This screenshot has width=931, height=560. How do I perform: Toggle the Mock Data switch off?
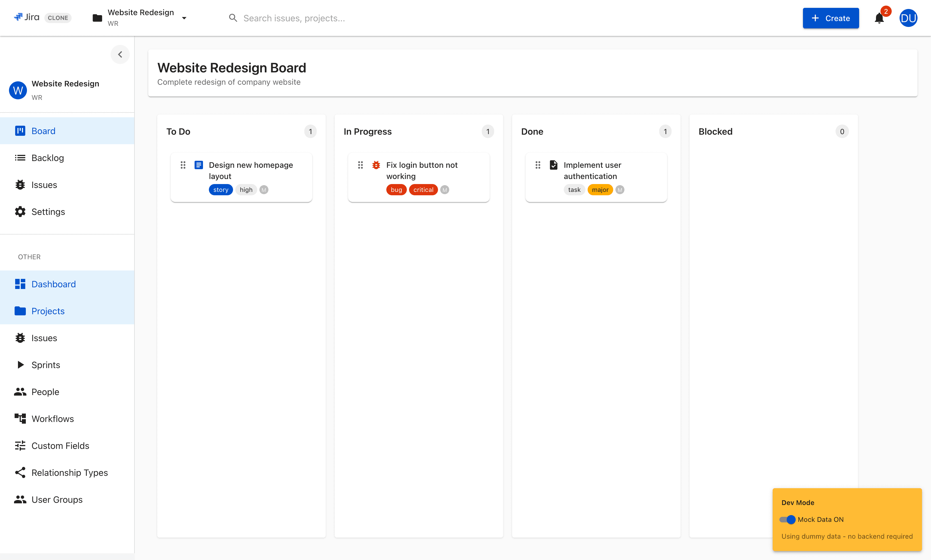pyautogui.click(x=788, y=519)
